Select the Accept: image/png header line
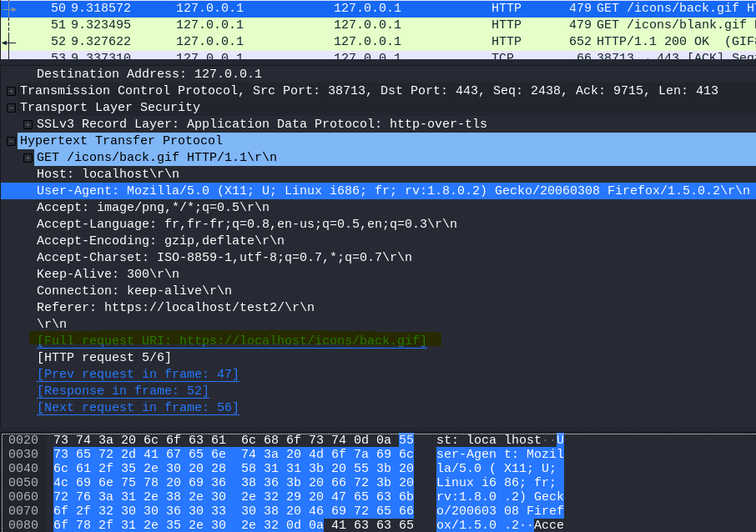Screen dimensions: 756x532 pyautogui.click(x=153, y=207)
